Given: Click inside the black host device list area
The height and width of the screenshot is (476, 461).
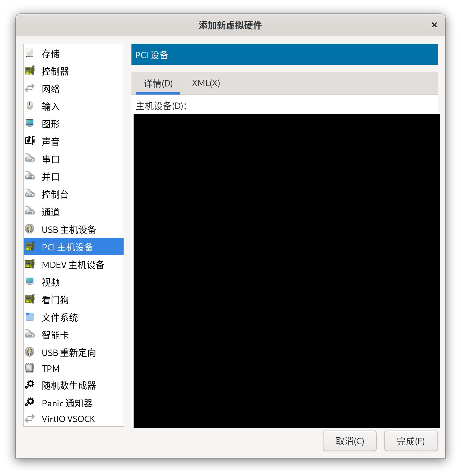Looking at the screenshot, I should [287, 271].
